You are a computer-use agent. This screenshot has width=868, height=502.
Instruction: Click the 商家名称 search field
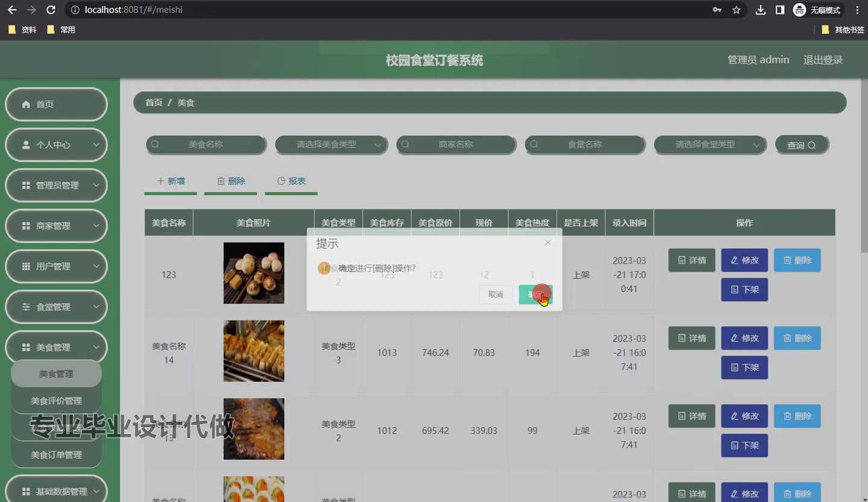point(456,144)
